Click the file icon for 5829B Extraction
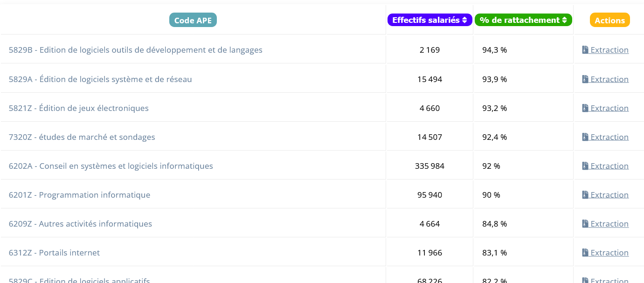Image resolution: width=644 pixels, height=283 pixels. (x=585, y=50)
